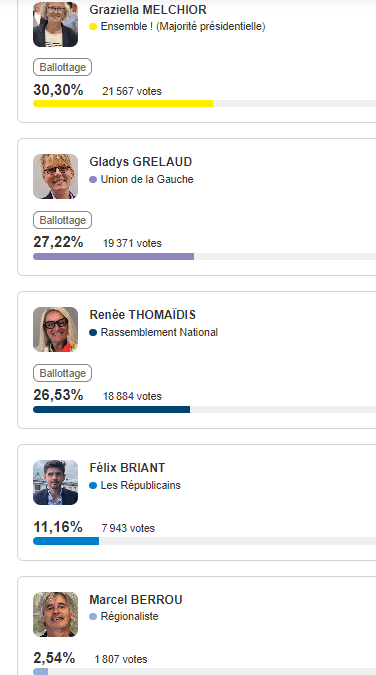Image resolution: width=376 pixels, height=675 pixels.
Task: Select the Graziella MELCHIOR name heading
Action: [x=148, y=9]
